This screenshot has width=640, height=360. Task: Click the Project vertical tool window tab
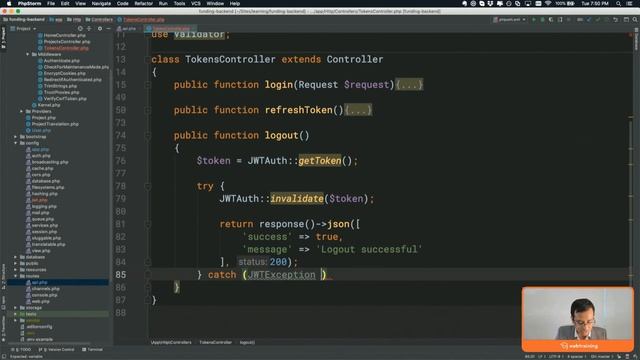click(3, 38)
